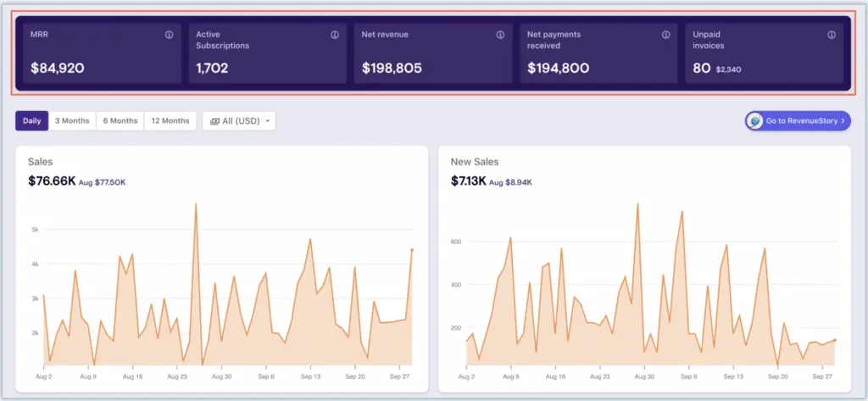The height and width of the screenshot is (401, 868).
Task: Click the Unpaid invoices info icon
Action: coord(832,36)
